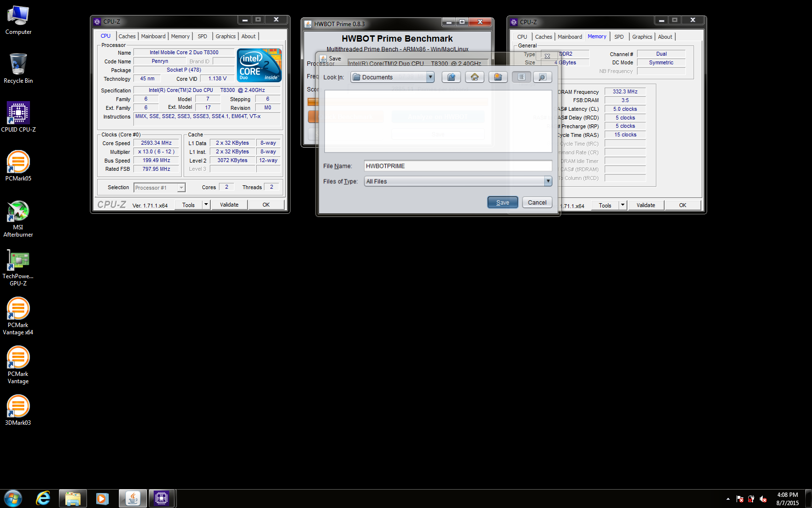Create a new folder icon in Save dialog
The width and height of the screenshot is (812, 508).
(498, 77)
